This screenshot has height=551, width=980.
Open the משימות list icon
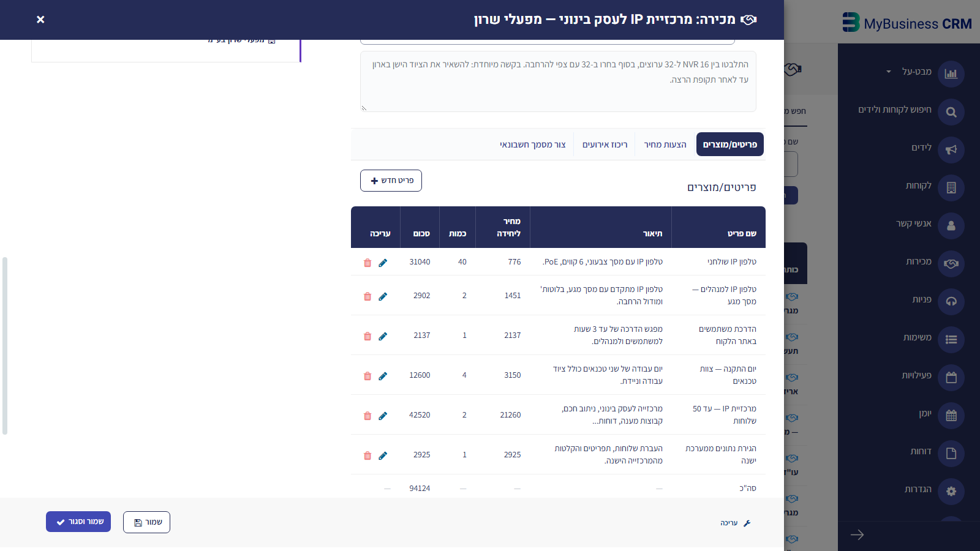point(951,340)
